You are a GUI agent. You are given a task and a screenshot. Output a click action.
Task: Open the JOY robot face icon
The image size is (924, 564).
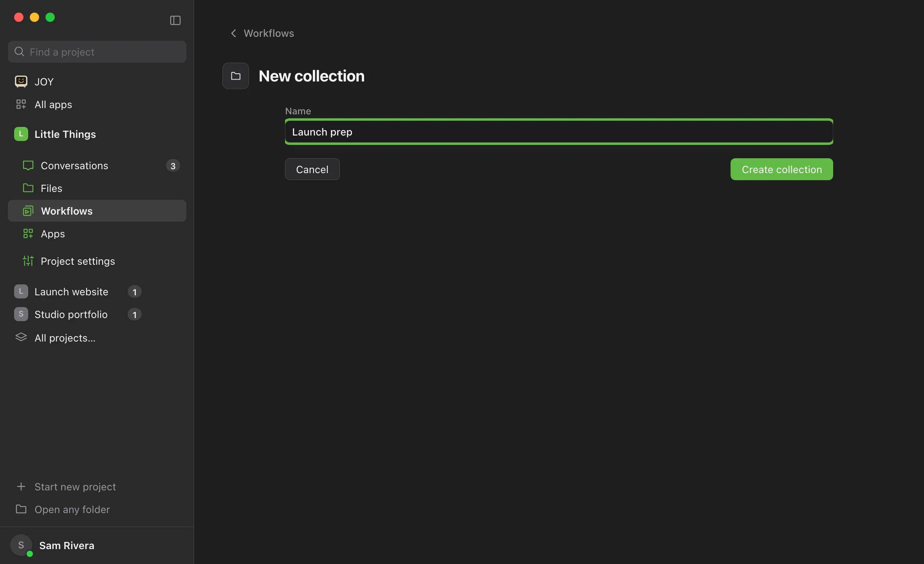tap(21, 81)
